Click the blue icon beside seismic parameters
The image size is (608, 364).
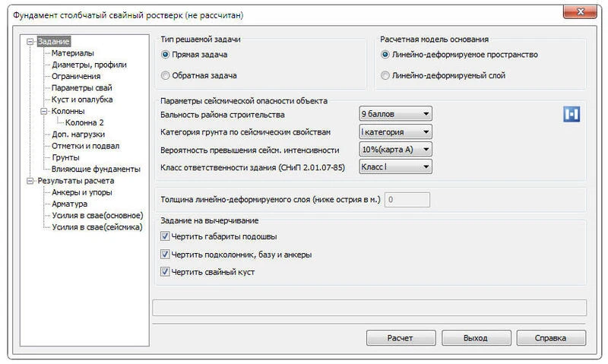pyautogui.click(x=571, y=114)
